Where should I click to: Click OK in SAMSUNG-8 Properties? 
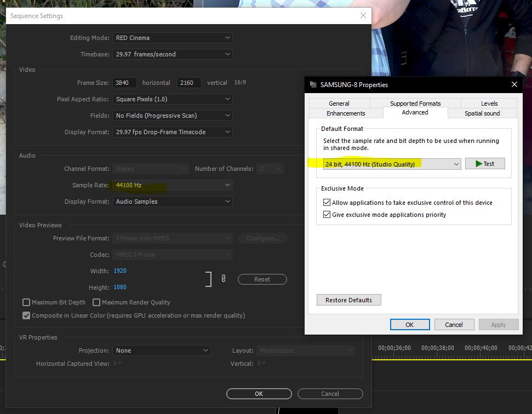click(410, 325)
